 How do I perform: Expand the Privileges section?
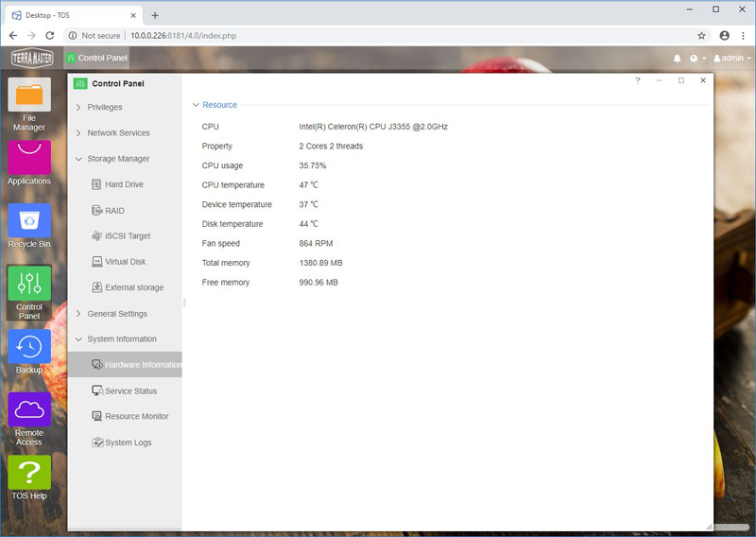tap(104, 108)
